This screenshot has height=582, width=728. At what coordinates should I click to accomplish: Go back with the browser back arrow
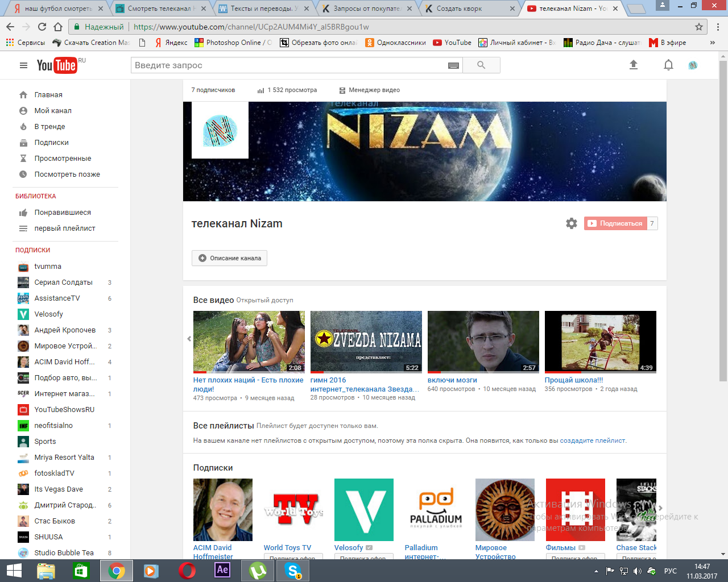coord(10,27)
